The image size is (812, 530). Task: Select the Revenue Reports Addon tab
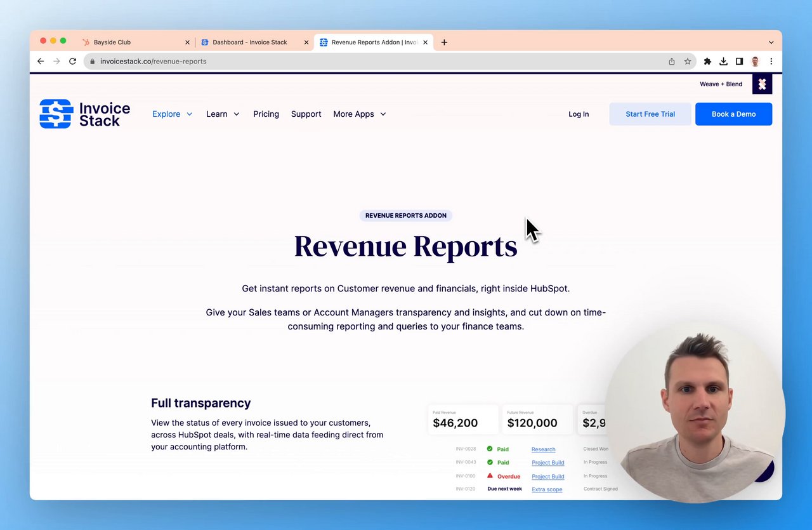pyautogui.click(x=374, y=43)
